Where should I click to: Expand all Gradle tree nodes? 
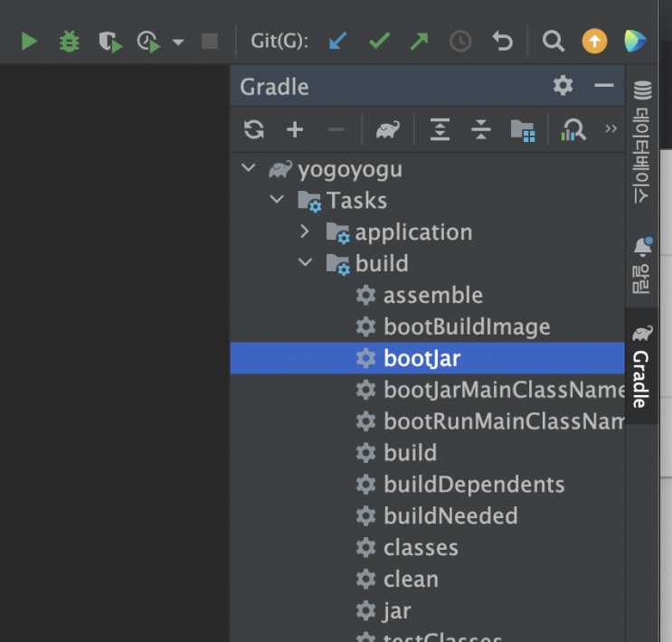point(440,129)
